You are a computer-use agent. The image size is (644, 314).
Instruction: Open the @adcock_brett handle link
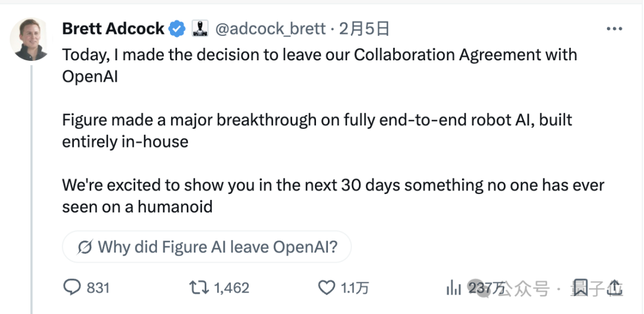270,28
